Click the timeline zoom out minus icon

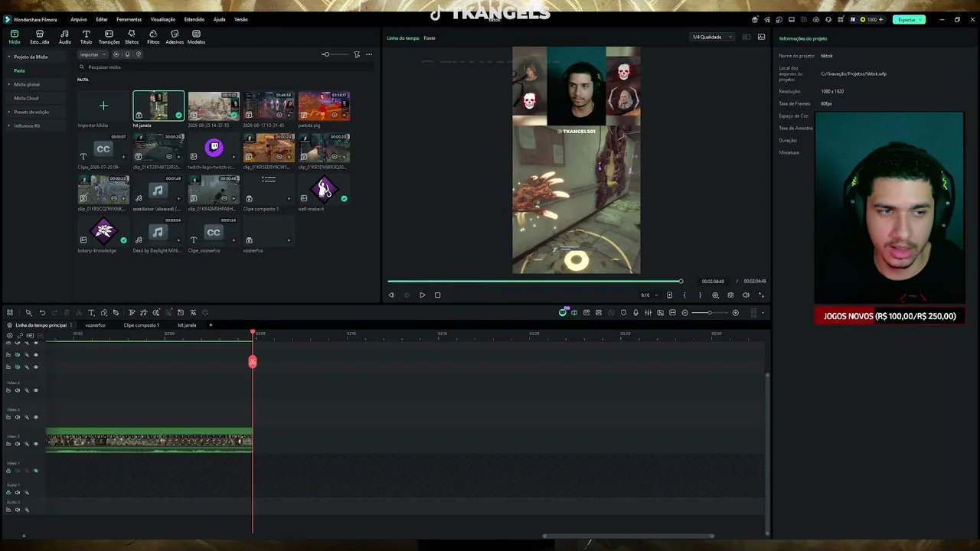pyautogui.click(x=685, y=312)
